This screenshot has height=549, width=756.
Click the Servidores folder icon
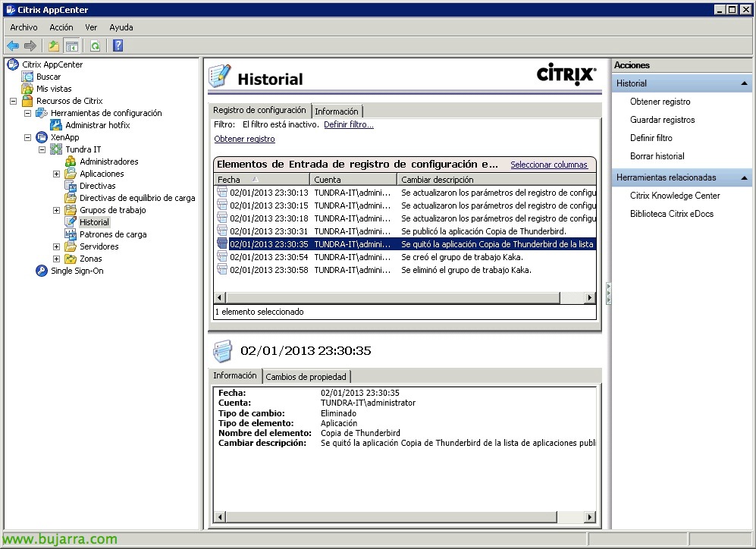[x=71, y=246]
